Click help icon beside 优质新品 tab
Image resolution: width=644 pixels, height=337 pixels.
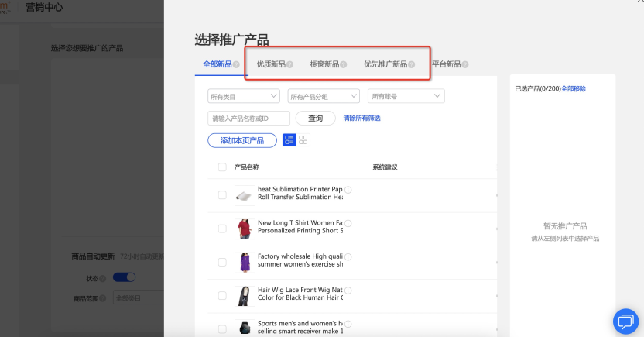coord(290,64)
